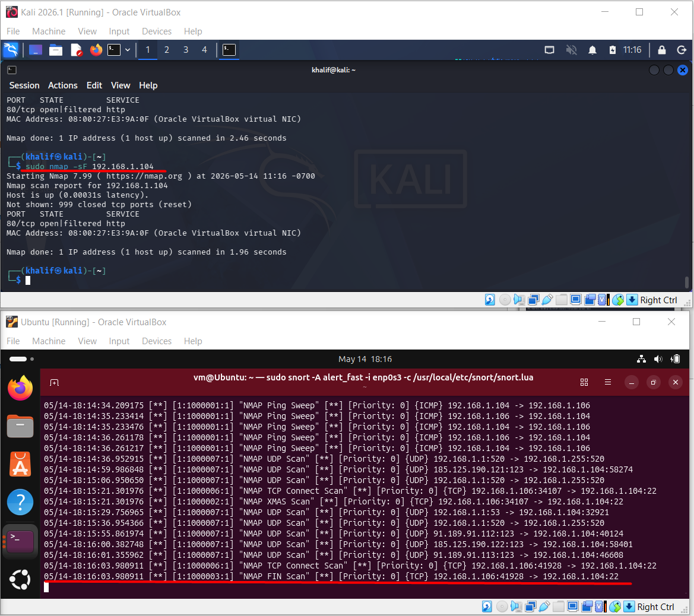The height and width of the screenshot is (616, 694).
Task: Launch Firefox from the Ubuntu dock
Action: (x=20, y=388)
